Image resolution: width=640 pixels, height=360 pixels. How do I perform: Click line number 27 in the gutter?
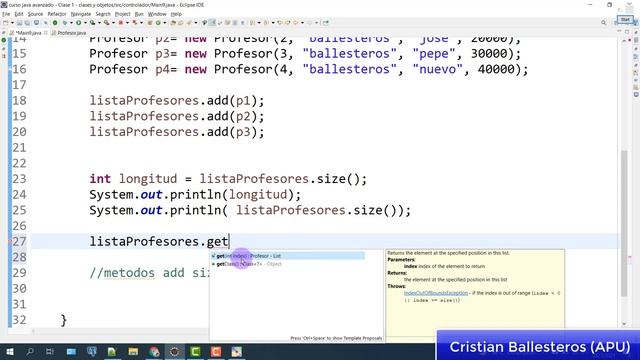19,241
